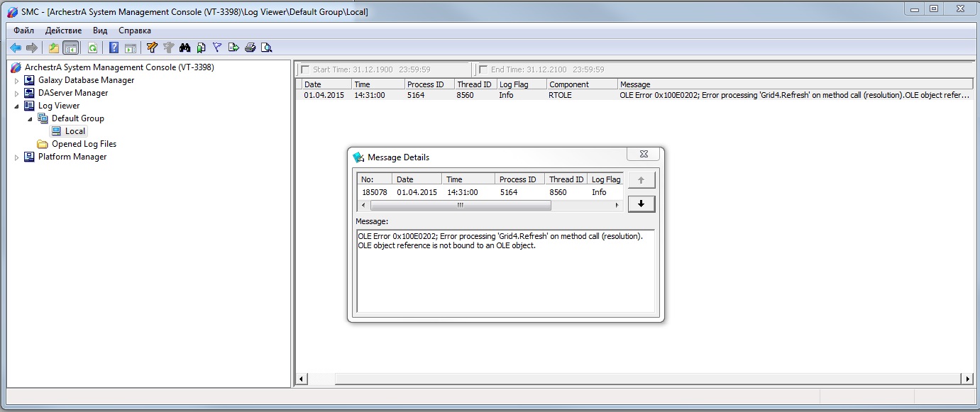Enable the Start Time checkbox
Image resolution: width=980 pixels, height=412 pixels.
[x=305, y=69]
